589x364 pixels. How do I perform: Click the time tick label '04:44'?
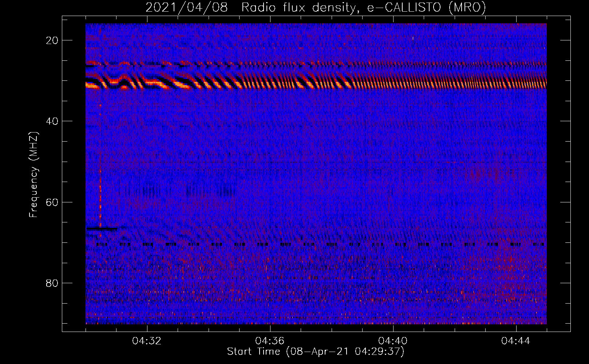pos(516,341)
